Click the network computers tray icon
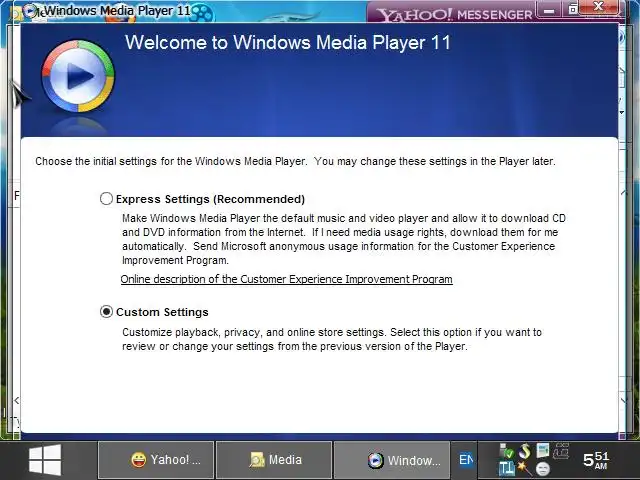Screen dimensions: 640x480 [x=561, y=450]
